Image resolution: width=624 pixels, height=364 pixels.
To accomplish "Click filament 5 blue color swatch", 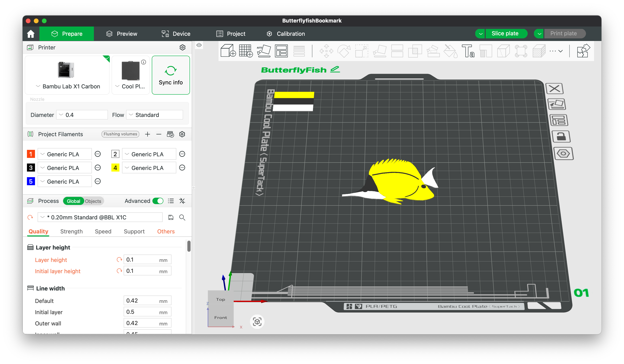I will tap(31, 181).
